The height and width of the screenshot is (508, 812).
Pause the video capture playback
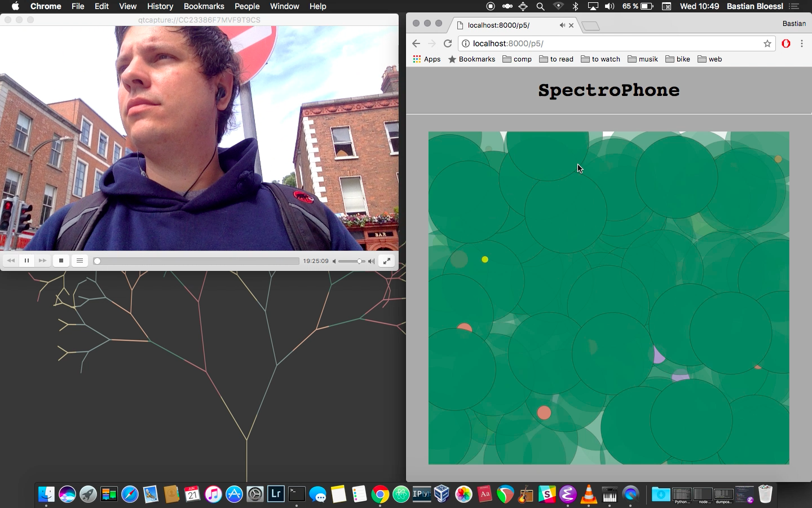click(x=27, y=261)
